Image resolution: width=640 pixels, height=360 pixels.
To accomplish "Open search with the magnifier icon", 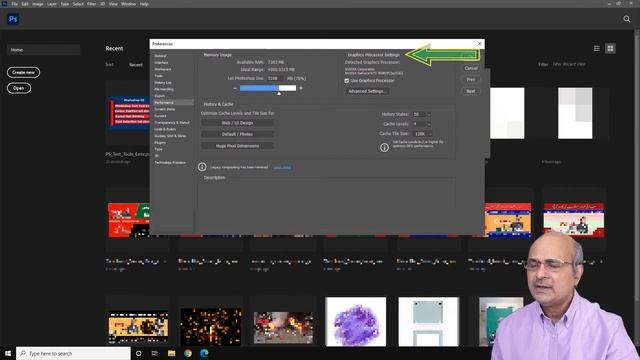I will [x=627, y=19].
